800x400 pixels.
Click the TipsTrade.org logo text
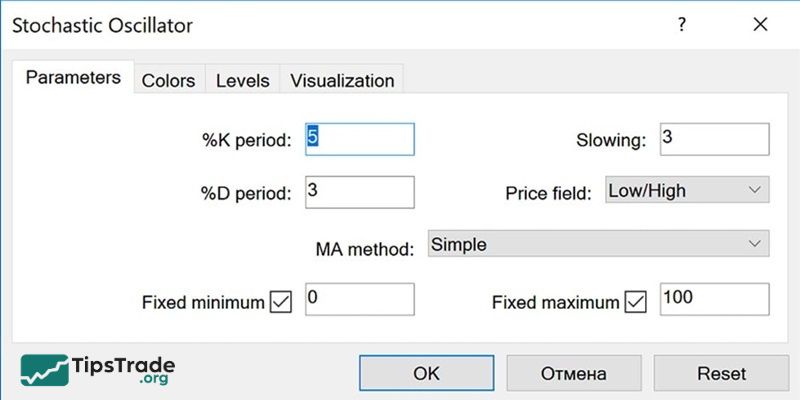tap(123, 370)
